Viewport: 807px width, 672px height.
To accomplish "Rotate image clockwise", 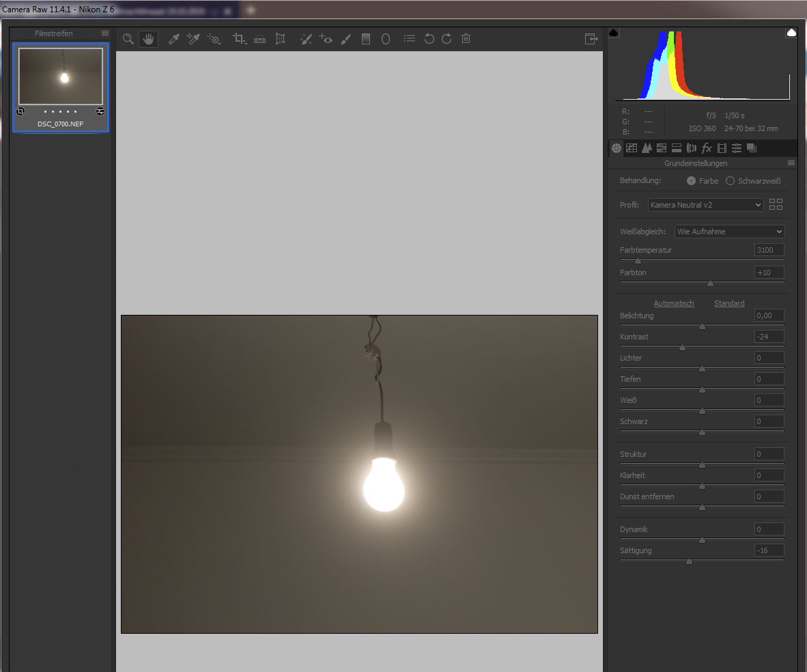I will coord(447,39).
